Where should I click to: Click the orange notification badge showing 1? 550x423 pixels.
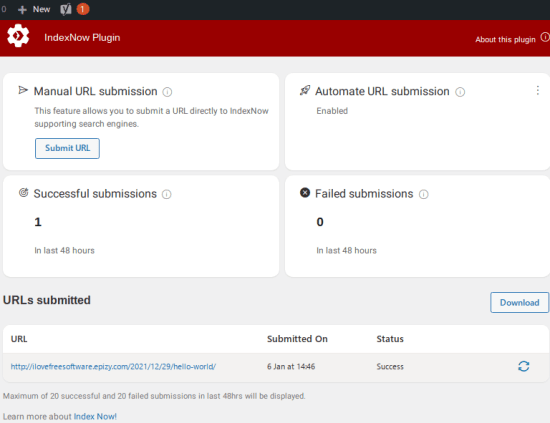83,9
